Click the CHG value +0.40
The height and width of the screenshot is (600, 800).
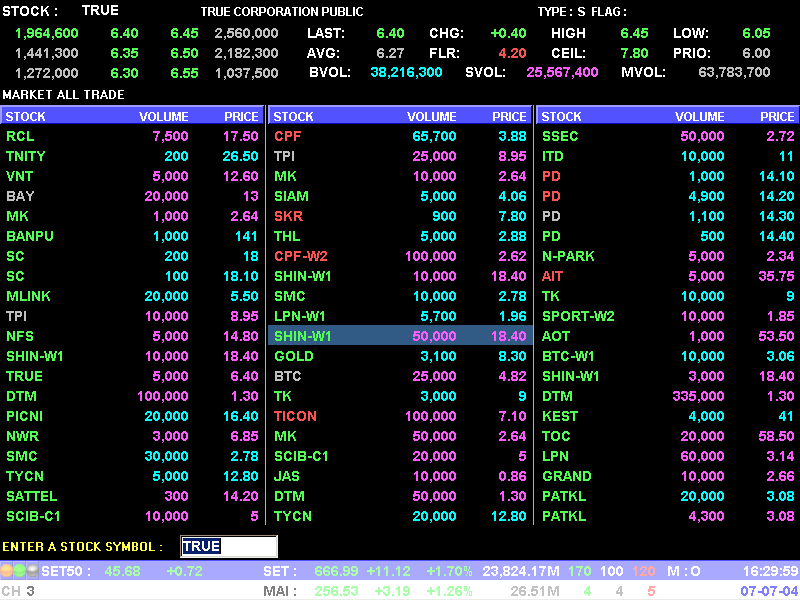coord(508,34)
